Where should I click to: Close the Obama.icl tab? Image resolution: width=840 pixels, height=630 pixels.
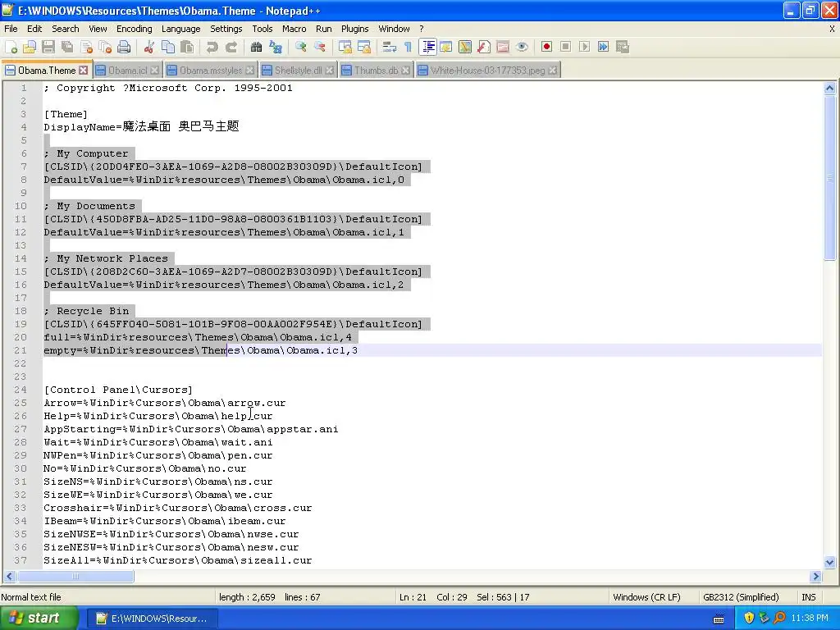[155, 71]
